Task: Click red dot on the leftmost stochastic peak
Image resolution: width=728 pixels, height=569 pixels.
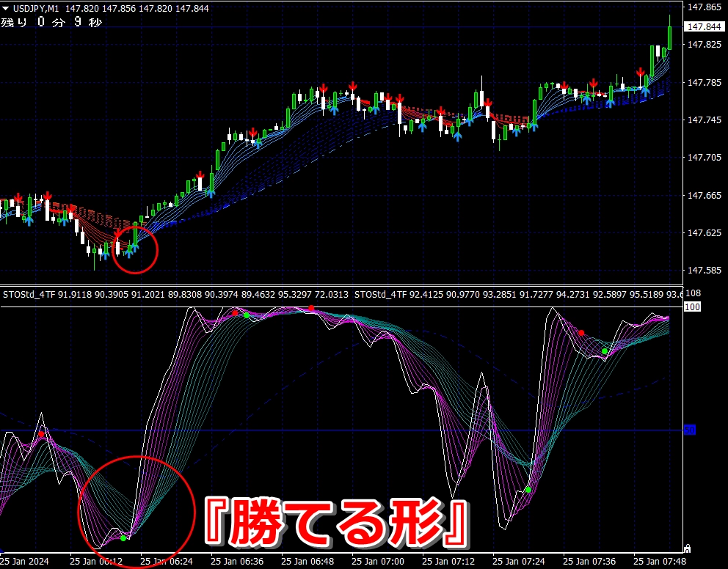Action: click(x=41, y=434)
